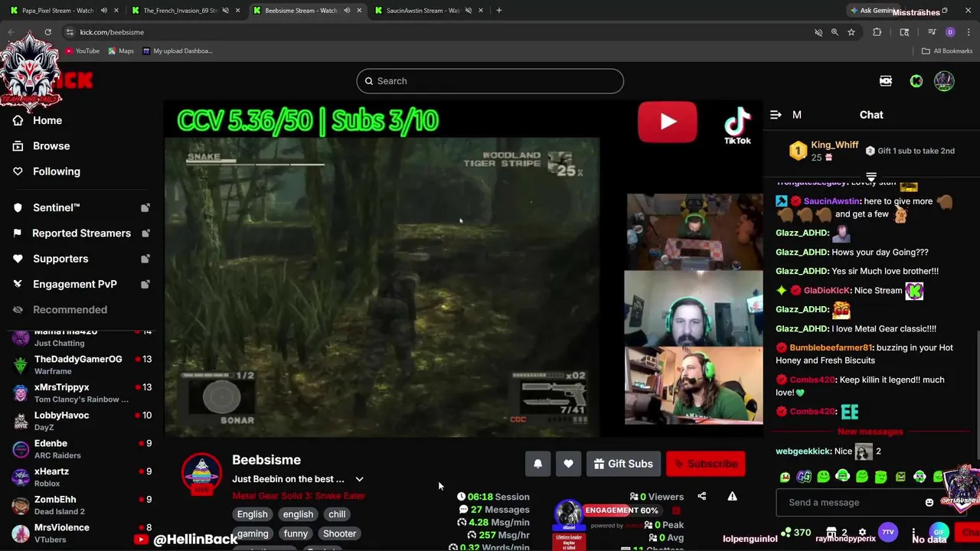Open the Home page in sidebar
Screen dimensions: 980x551
point(47,120)
